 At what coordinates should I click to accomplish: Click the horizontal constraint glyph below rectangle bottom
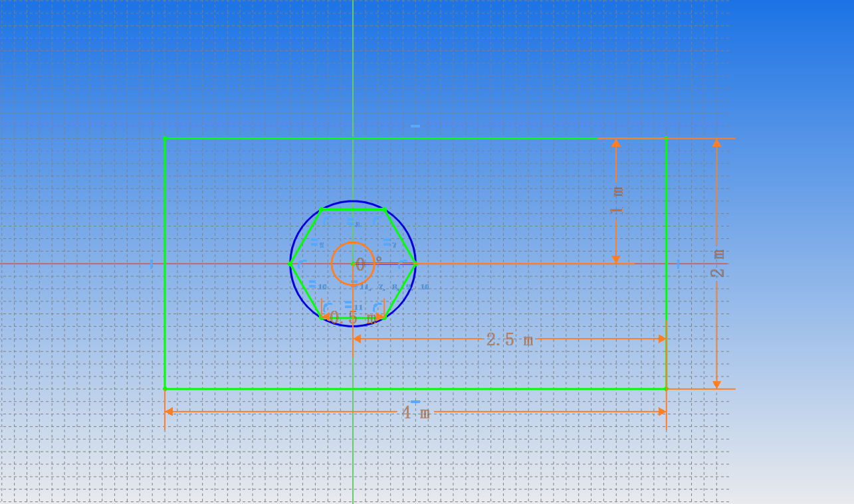(415, 402)
